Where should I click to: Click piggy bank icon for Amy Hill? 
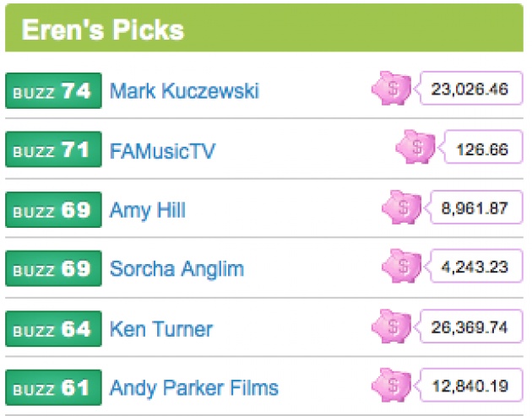(x=402, y=207)
